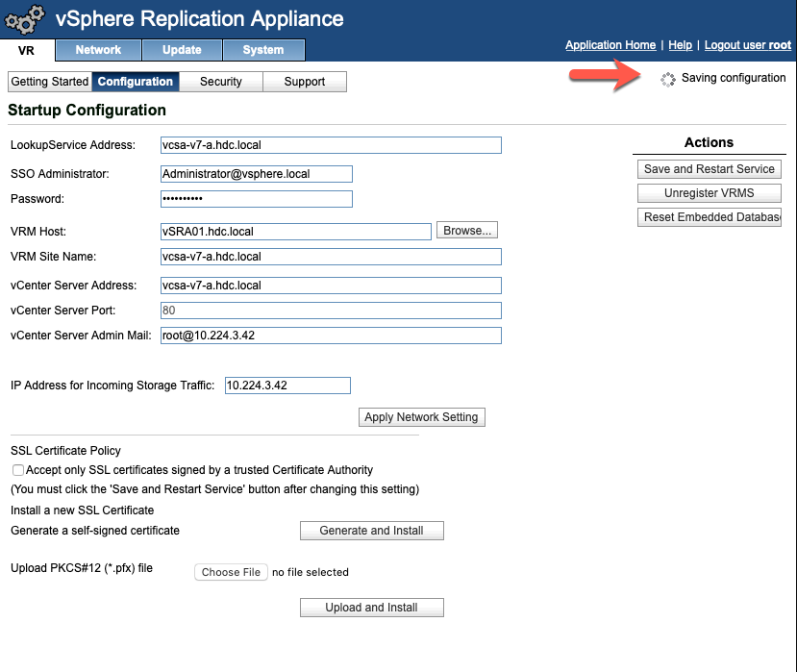Open the Update tab
797x672 pixels.
point(182,50)
